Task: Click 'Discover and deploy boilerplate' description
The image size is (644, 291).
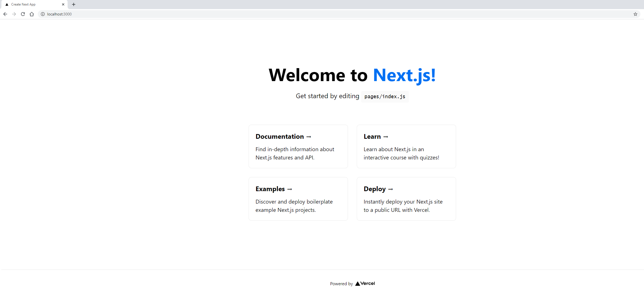Action: [294, 202]
